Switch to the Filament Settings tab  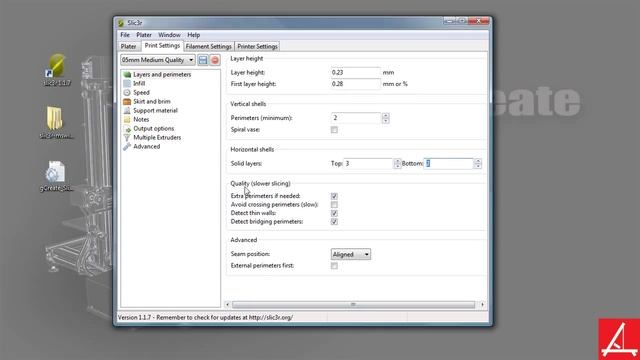coord(209,47)
